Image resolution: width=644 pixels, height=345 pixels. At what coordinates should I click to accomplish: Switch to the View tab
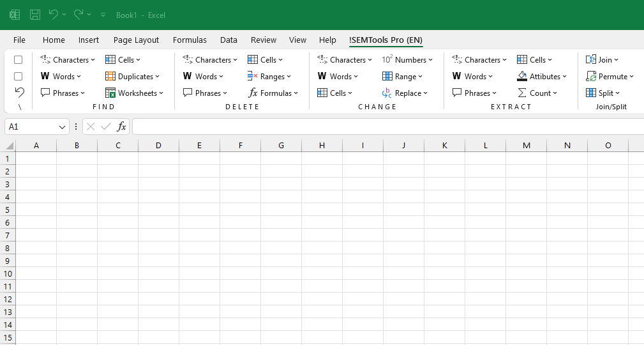click(298, 40)
